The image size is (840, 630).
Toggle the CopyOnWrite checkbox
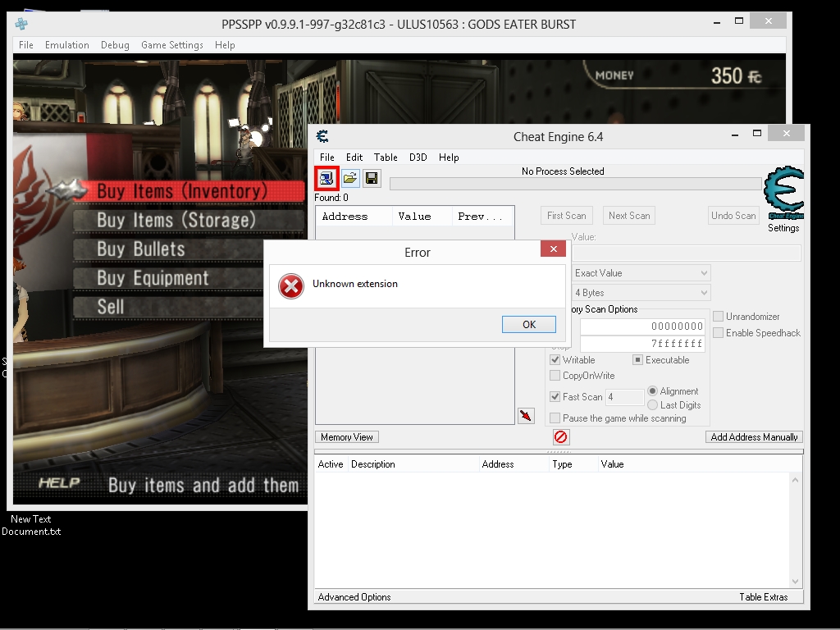[x=555, y=376]
